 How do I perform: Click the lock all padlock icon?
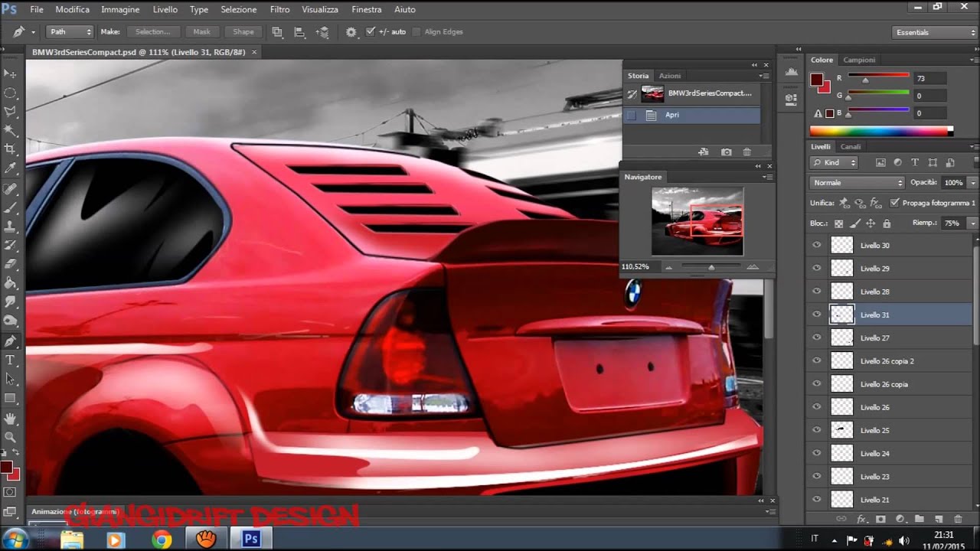(887, 223)
